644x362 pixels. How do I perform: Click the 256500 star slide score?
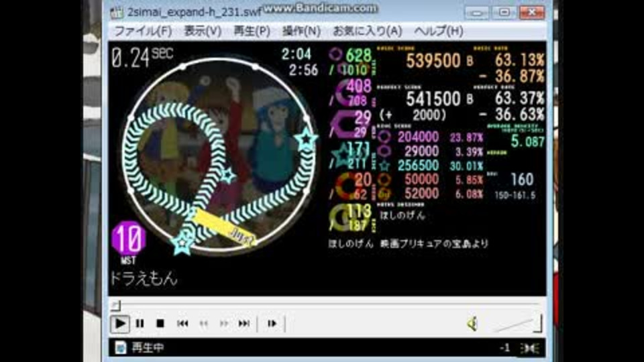pyautogui.click(x=418, y=165)
